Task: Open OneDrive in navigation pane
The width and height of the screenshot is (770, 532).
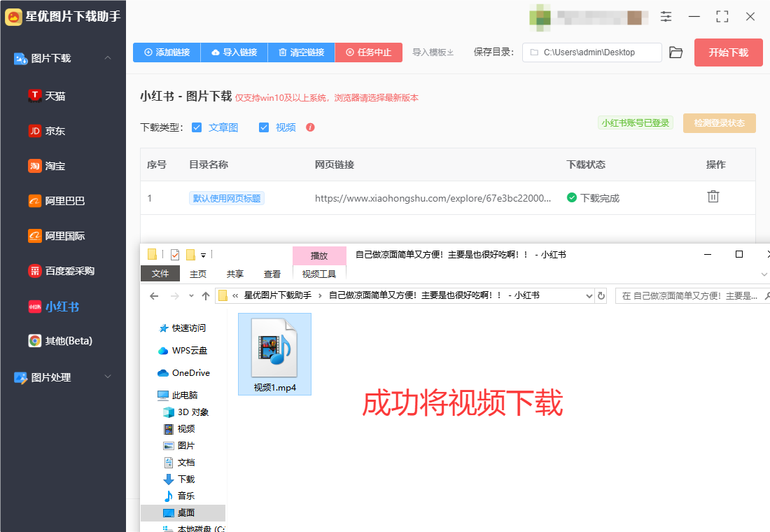Action: (183, 373)
